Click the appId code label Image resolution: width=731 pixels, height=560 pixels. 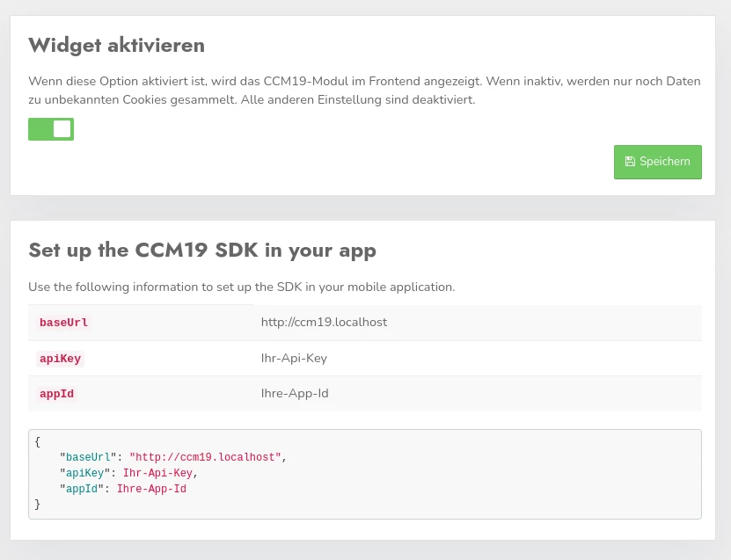click(x=56, y=394)
